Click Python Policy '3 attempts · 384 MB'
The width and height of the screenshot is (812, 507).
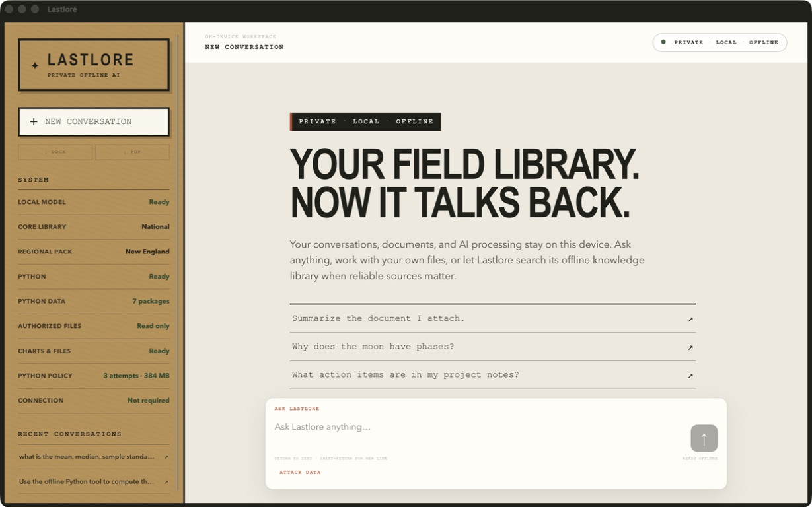click(x=136, y=376)
